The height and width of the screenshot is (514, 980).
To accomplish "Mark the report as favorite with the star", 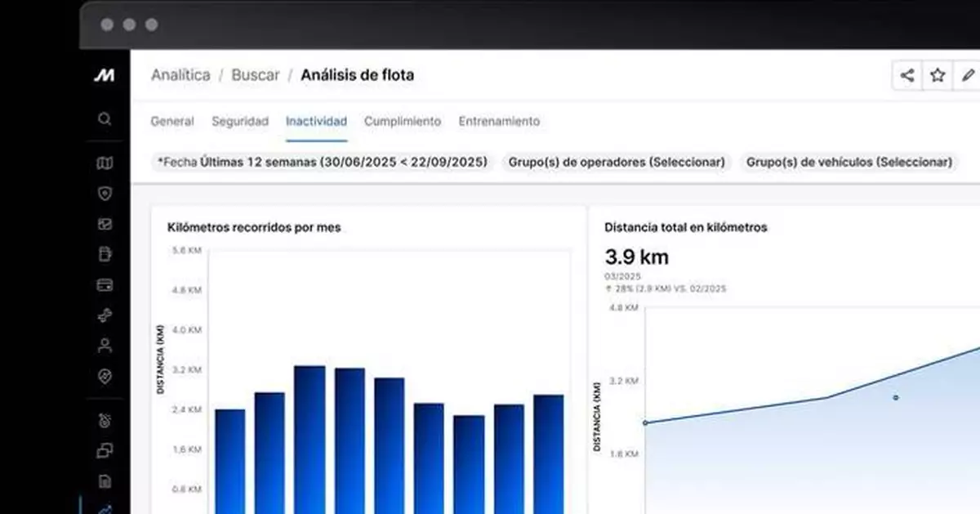I will (938, 74).
